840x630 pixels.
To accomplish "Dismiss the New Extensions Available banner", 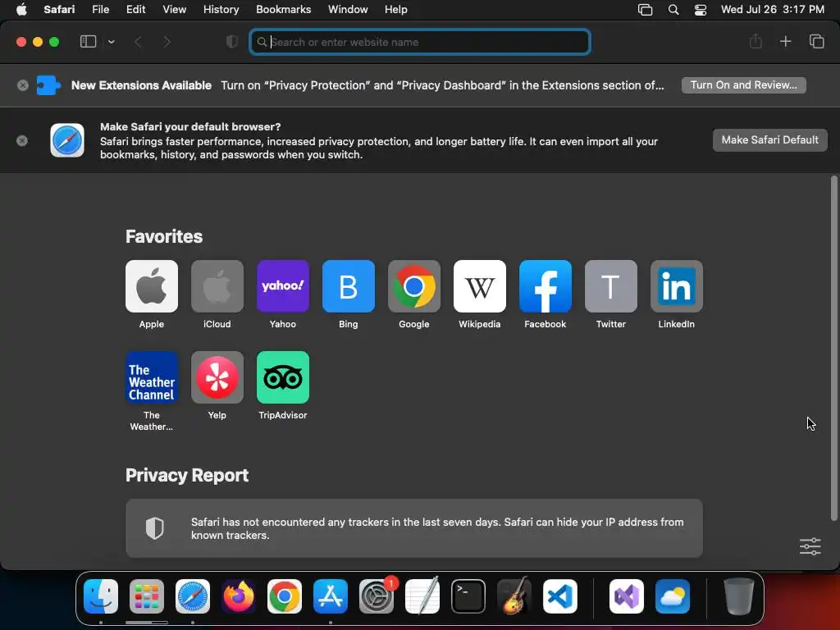I will click(x=22, y=85).
